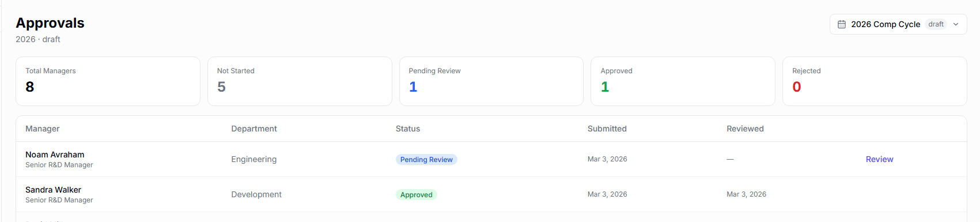Click the Submitted column header
Viewport: 980px width, 222px height.
tap(607, 129)
